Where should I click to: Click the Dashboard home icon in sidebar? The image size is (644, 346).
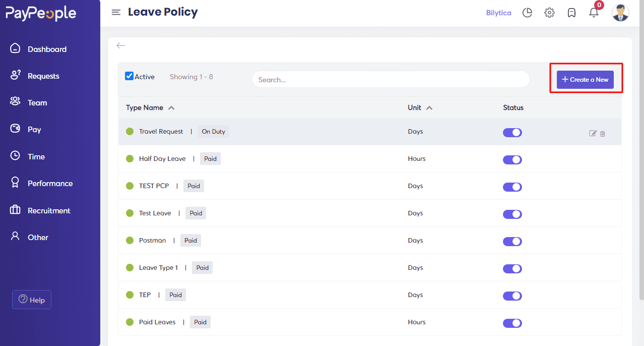click(x=16, y=48)
